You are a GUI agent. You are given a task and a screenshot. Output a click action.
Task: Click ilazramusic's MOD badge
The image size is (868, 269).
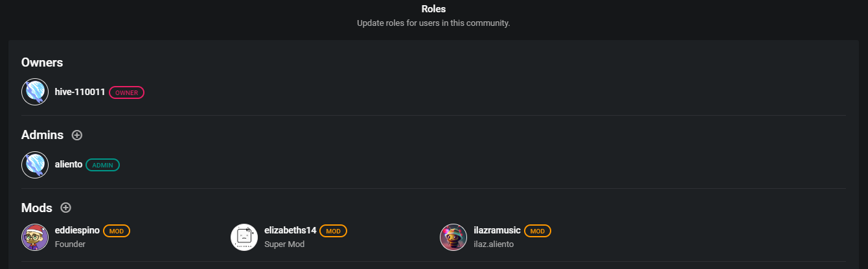(537, 231)
